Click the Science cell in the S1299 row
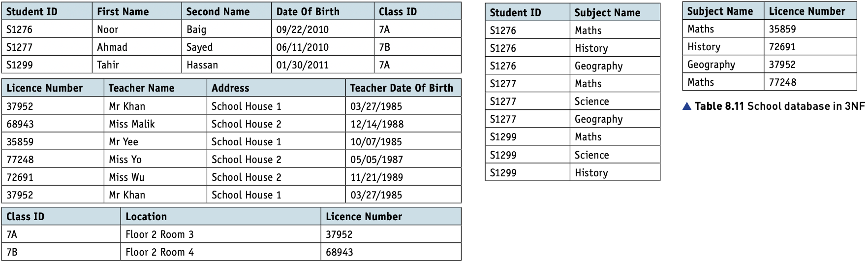868x264 pixels. coord(615,155)
